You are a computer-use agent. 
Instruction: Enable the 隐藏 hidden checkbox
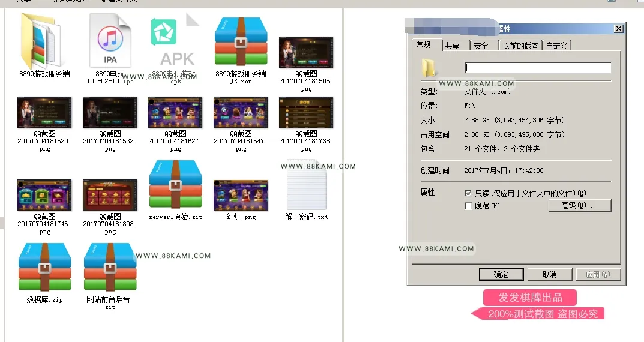coord(468,206)
